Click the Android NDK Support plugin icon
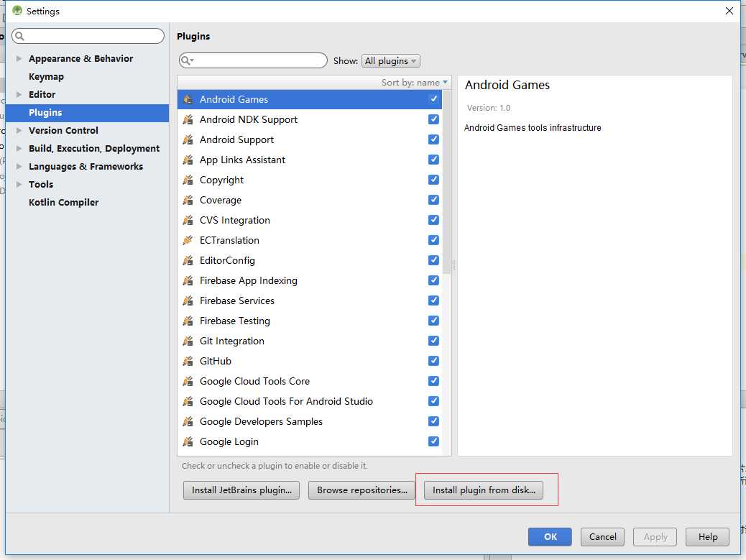This screenshot has width=746, height=560. (x=188, y=119)
